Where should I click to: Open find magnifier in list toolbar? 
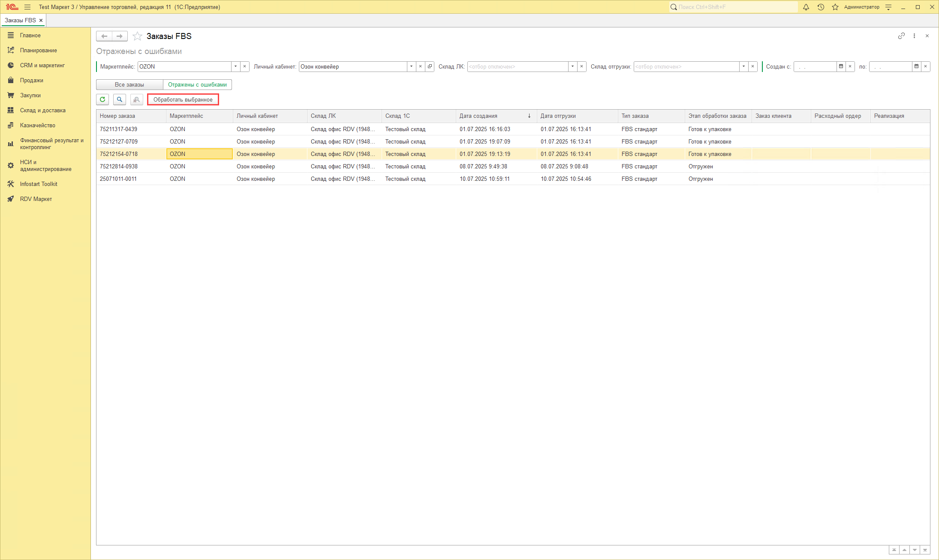pos(120,99)
